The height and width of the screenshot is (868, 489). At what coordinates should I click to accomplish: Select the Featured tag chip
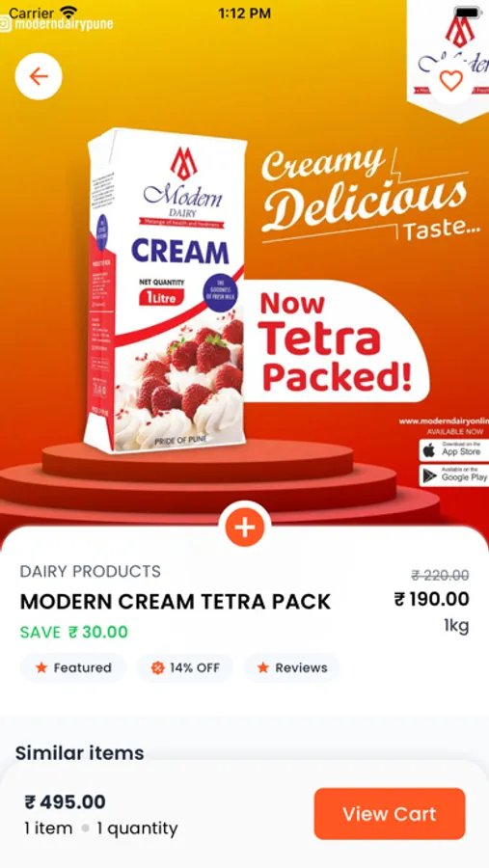[x=73, y=667]
